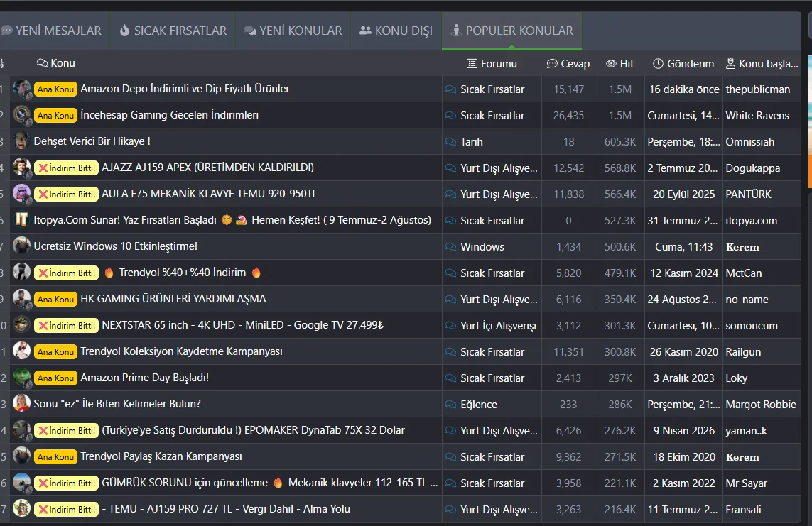Image resolution: width=812 pixels, height=526 pixels.
Task: Switch to Yeni Konular tab
Action: pos(293,31)
